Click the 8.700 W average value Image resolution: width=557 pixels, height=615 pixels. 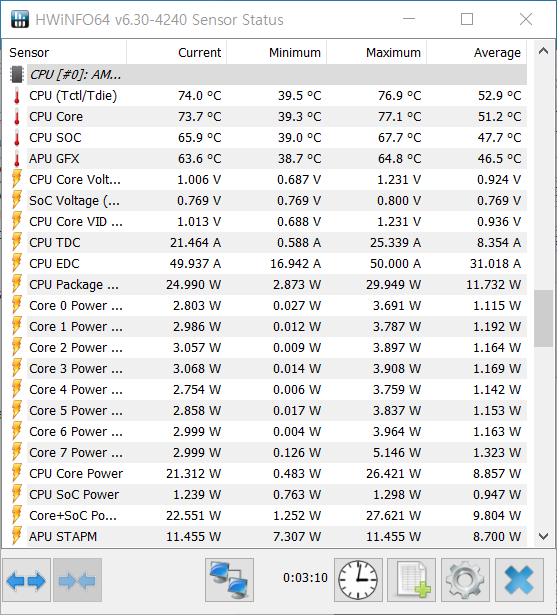pos(497,536)
